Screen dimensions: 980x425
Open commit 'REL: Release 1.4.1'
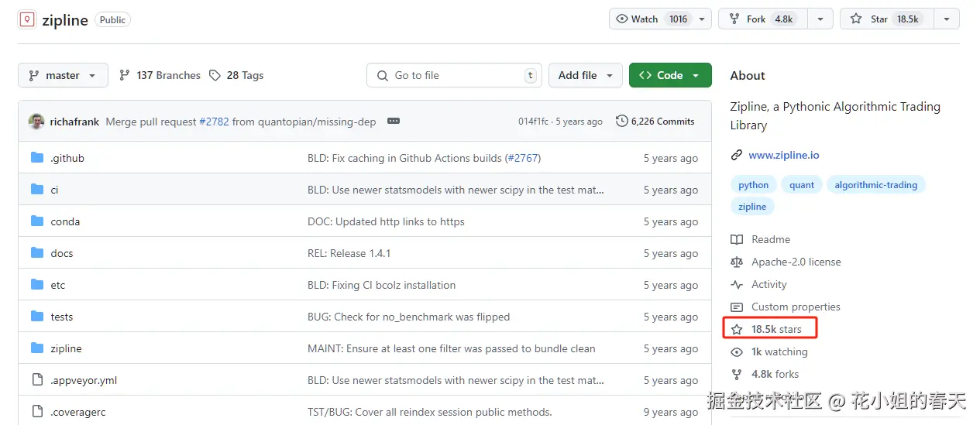pos(349,253)
